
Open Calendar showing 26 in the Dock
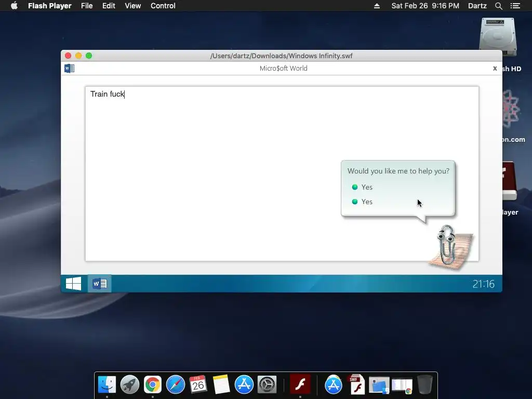coord(198,384)
